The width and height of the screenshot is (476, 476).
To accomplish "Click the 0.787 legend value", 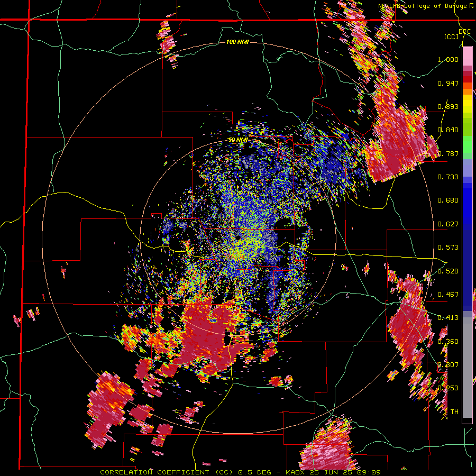I will click(448, 153).
